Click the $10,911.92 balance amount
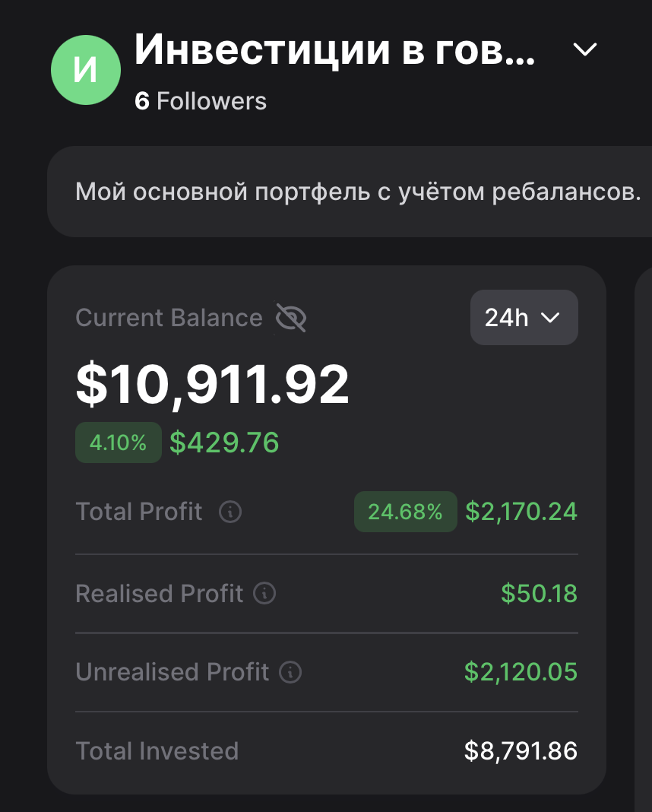 [x=213, y=385]
